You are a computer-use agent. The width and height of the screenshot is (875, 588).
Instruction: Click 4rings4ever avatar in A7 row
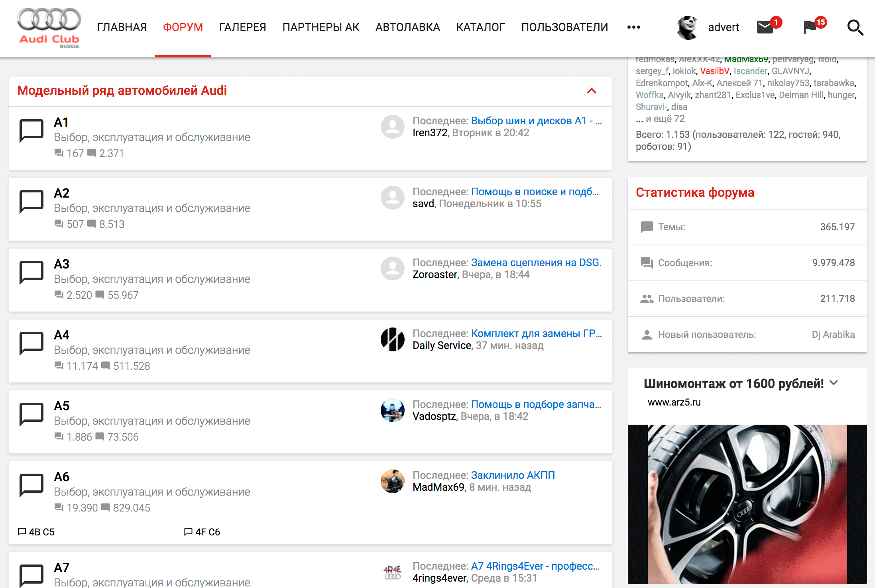(x=393, y=572)
